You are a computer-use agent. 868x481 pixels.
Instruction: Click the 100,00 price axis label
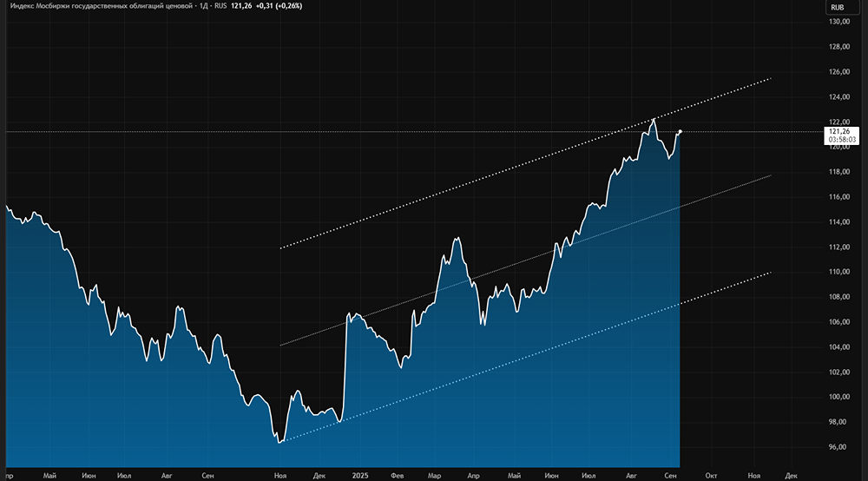point(839,397)
